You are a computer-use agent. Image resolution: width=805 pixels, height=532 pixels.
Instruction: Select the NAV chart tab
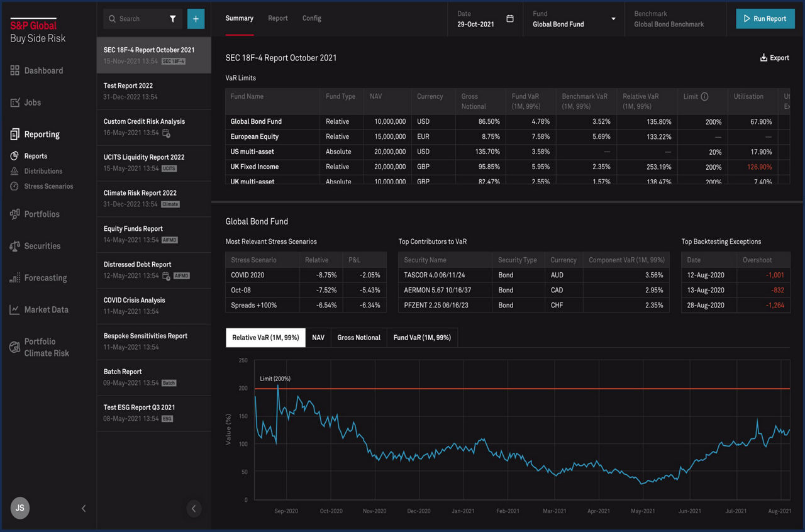click(x=318, y=338)
